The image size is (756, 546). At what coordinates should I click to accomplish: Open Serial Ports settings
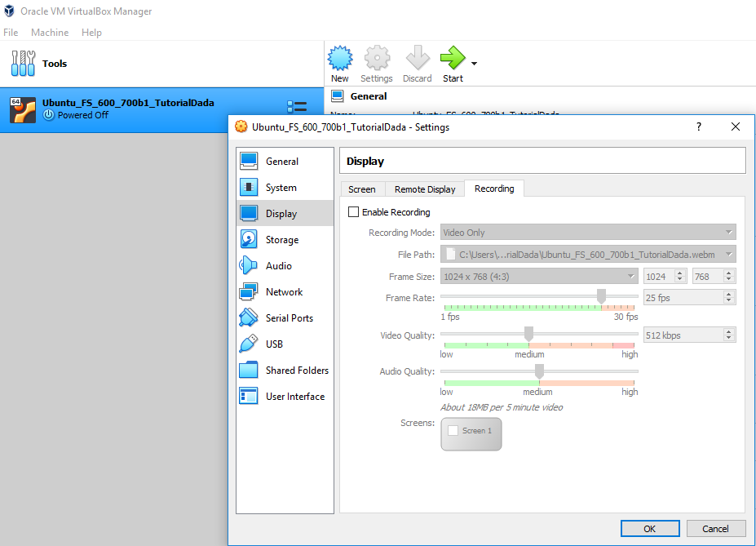tap(289, 318)
